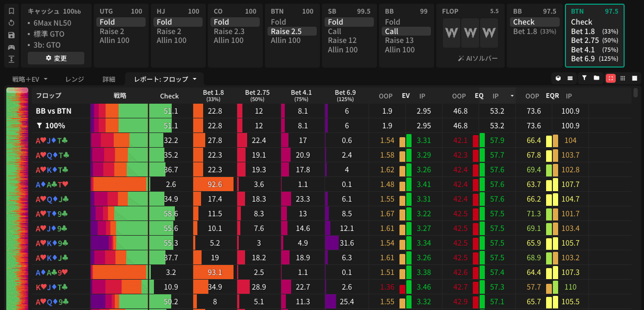Open the gamepad practice icon

[x=12, y=47]
